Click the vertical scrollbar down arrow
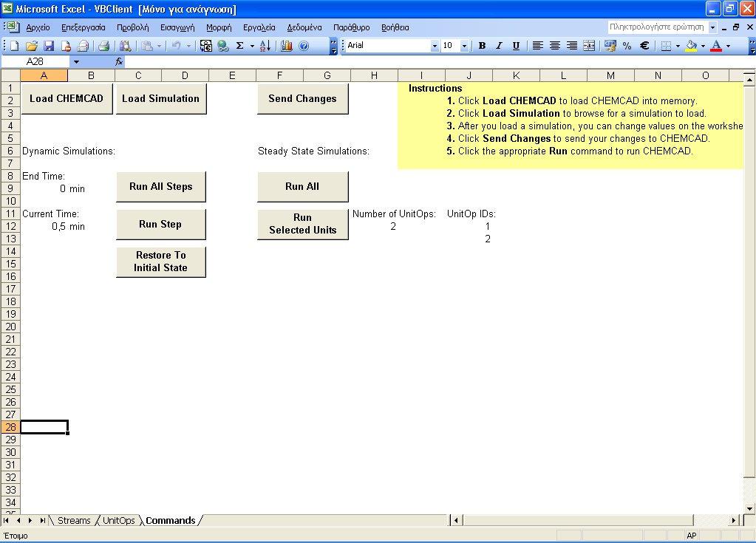The height and width of the screenshot is (543, 756). tap(749, 508)
